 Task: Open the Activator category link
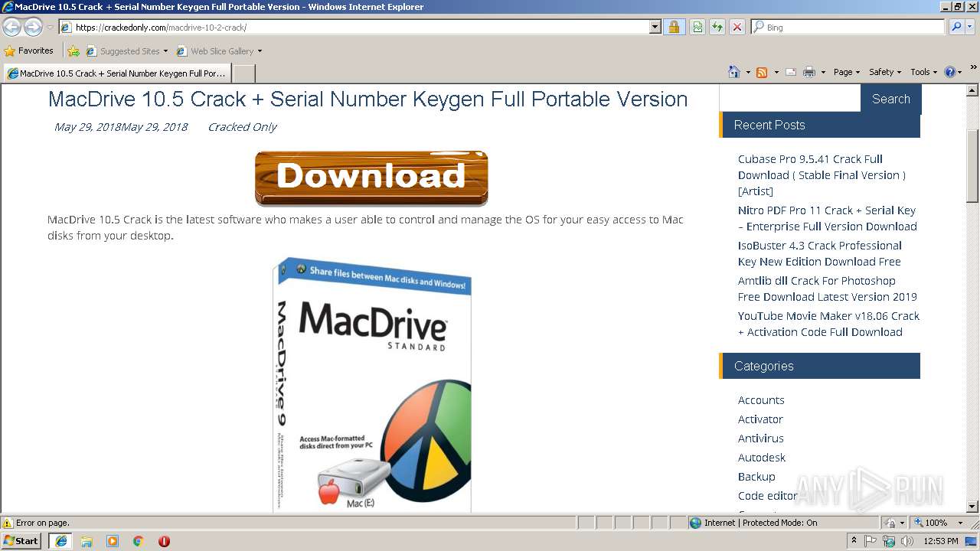760,419
